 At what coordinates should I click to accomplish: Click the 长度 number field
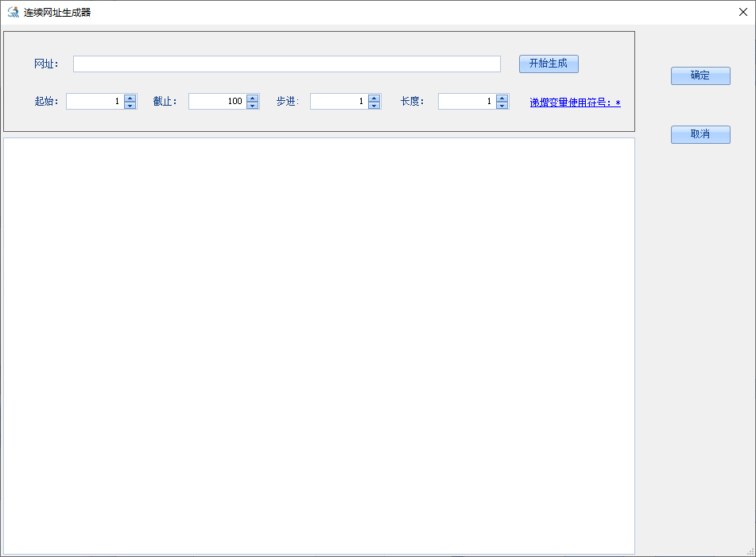pos(466,102)
